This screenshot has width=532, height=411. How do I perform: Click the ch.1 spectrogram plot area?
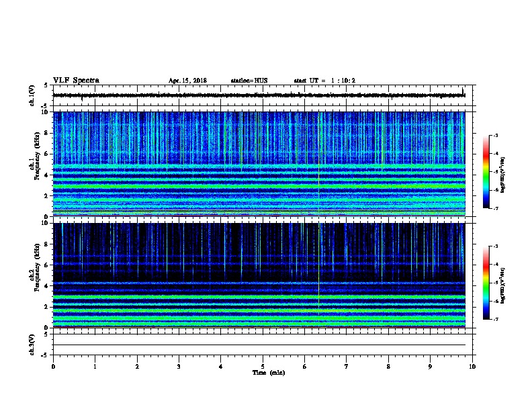tap(259, 164)
